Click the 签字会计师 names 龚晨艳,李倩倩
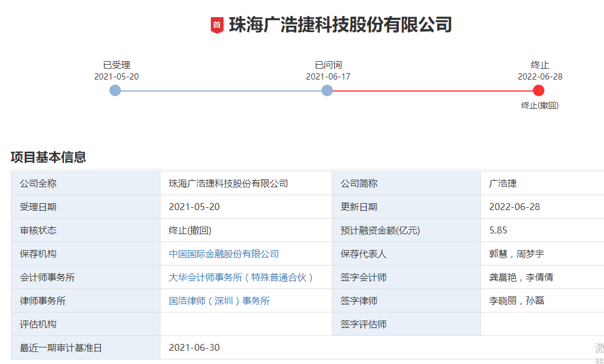Viewport: 604px width, 364px height. 520,278
